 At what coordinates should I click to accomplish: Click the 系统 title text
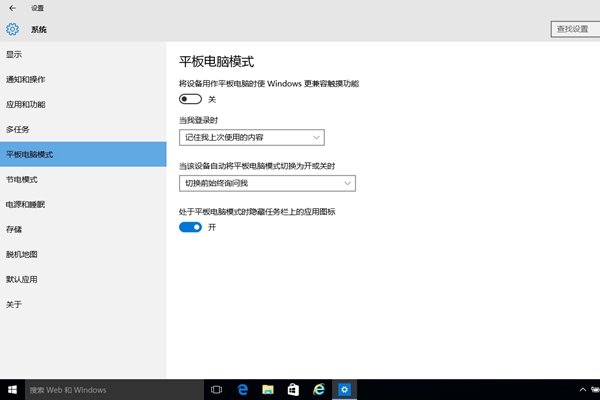(39, 29)
